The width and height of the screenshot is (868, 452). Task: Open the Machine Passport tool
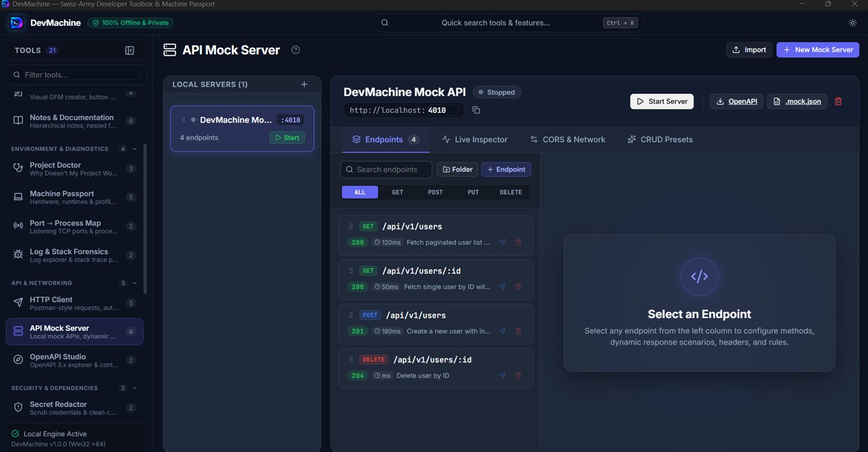point(74,197)
